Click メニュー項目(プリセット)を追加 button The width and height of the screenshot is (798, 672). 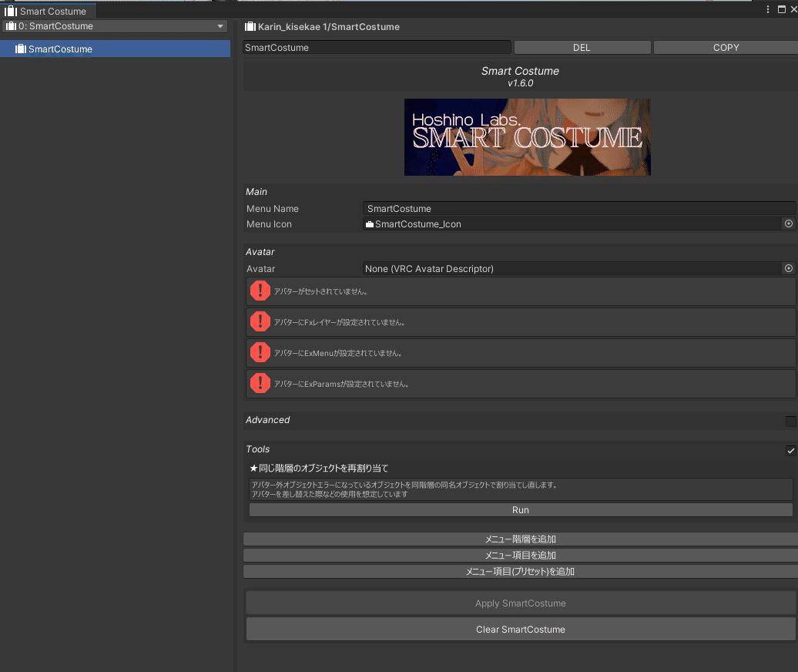click(x=521, y=572)
